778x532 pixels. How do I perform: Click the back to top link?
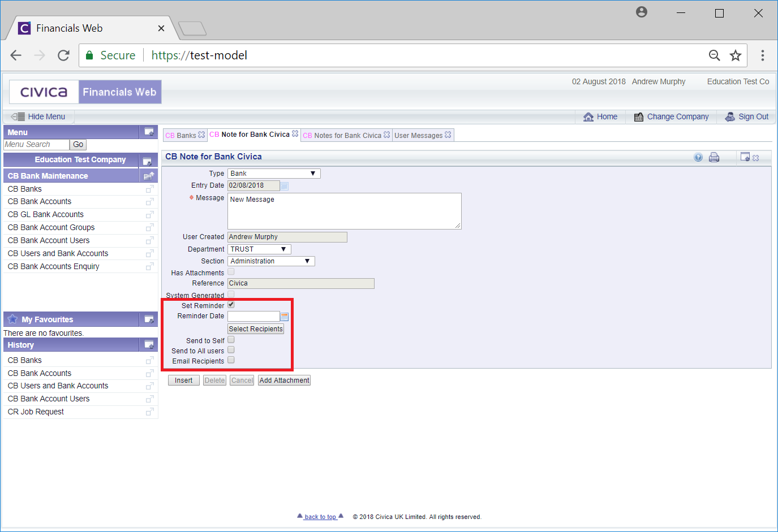[320, 517]
